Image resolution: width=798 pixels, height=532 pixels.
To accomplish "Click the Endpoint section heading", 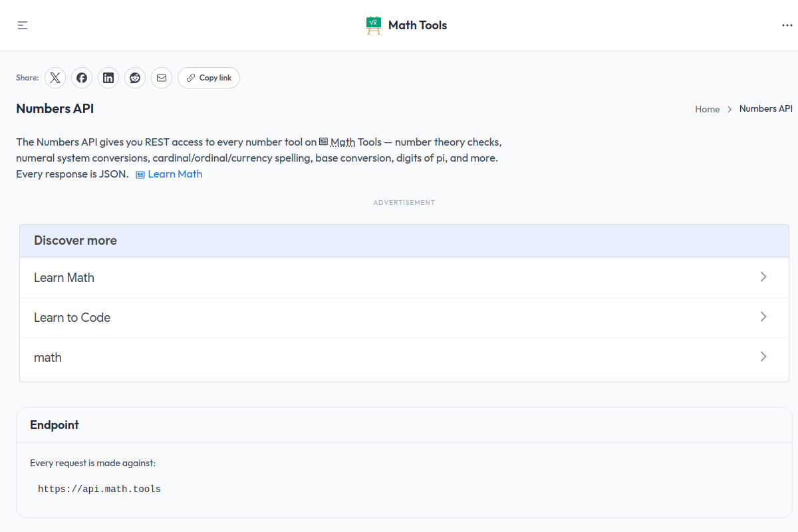I will [55, 425].
